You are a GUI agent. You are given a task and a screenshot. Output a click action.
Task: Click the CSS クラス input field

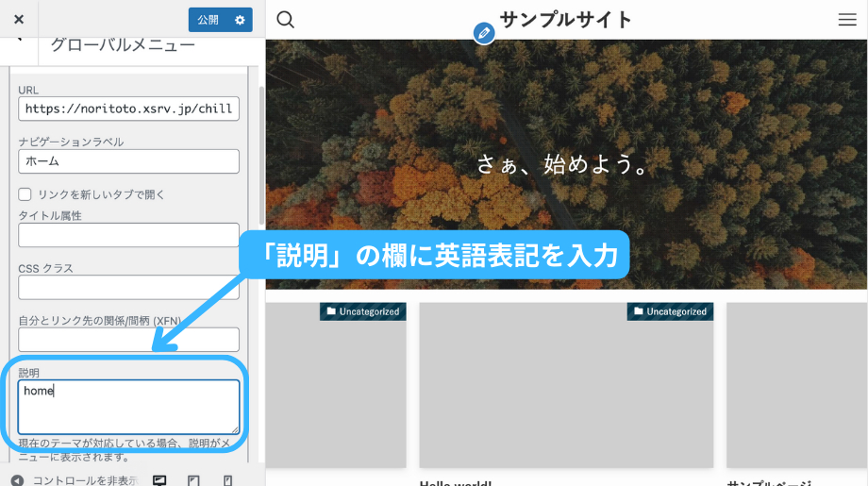[128, 287]
